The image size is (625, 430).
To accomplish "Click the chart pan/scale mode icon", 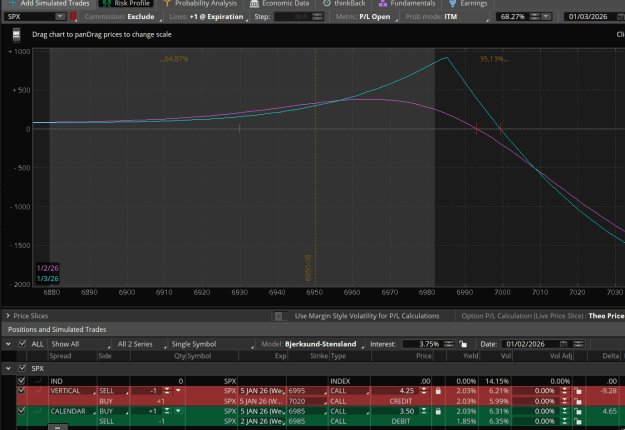I will pos(16,35).
